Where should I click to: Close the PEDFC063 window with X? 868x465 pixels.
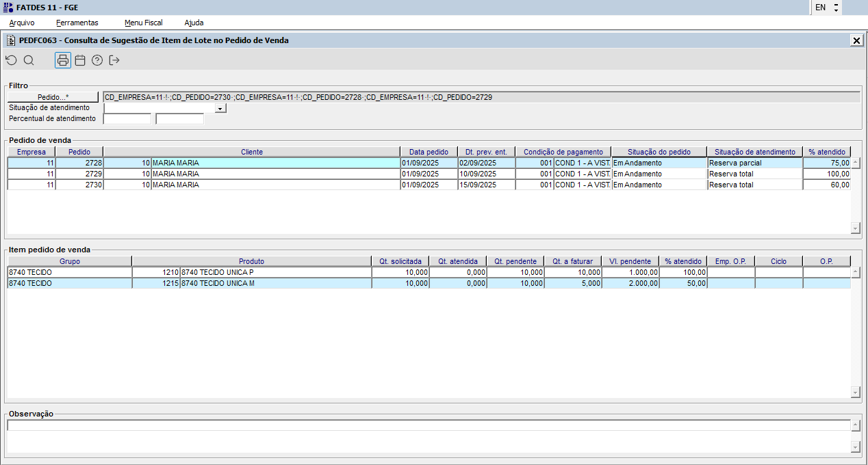tap(856, 40)
